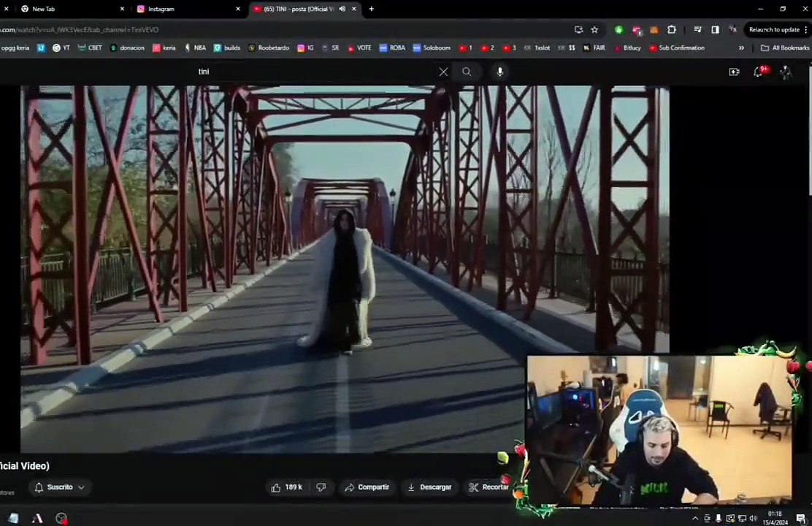This screenshot has width=812, height=526.
Task: Open a new browser tab
Action: (x=371, y=9)
